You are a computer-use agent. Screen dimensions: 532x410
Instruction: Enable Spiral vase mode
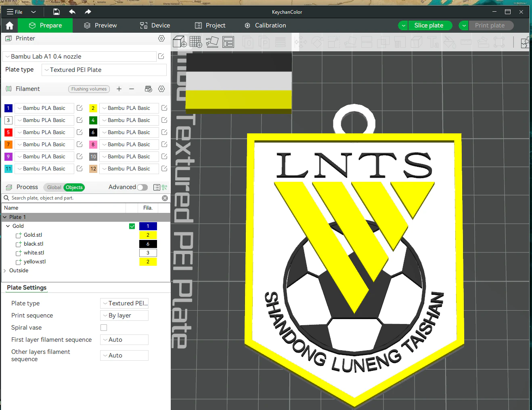point(104,328)
